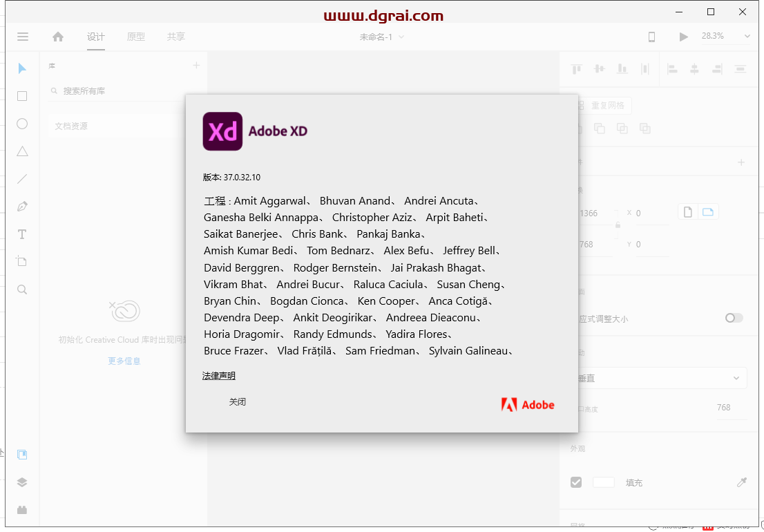The width and height of the screenshot is (764, 532).
Task: Distribute horizontally icon
Action: pyautogui.click(x=740, y=69)
